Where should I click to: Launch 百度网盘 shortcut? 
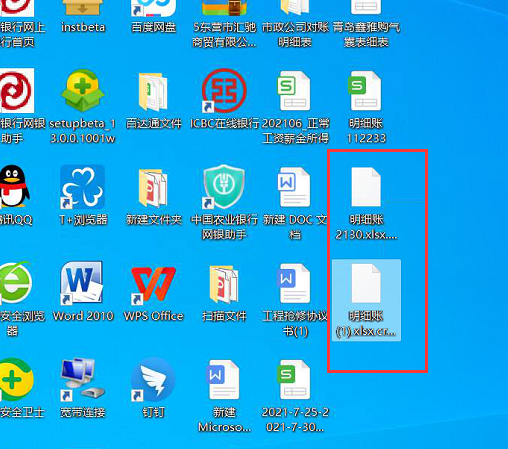153,8
